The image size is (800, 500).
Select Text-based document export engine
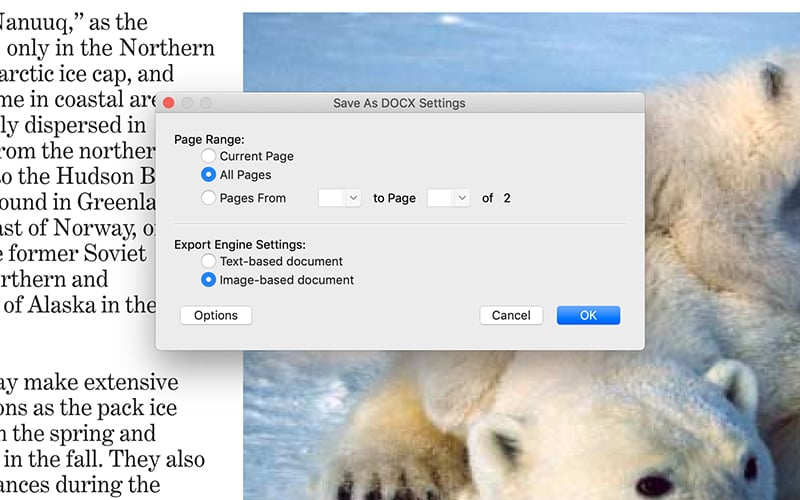208,261
